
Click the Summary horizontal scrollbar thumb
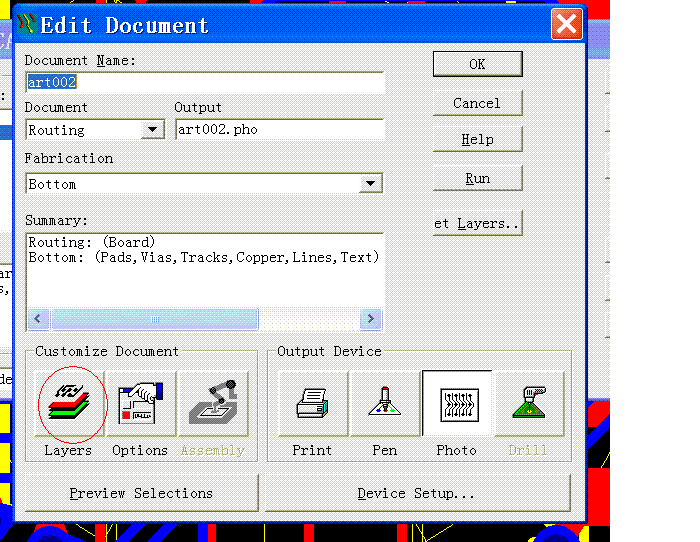(154, 319)
